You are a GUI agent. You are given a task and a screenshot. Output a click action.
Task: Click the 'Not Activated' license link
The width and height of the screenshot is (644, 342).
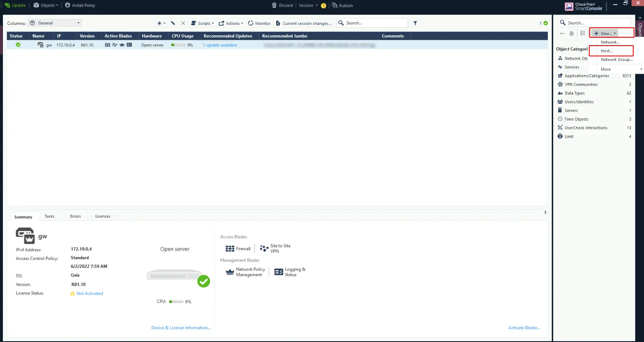(90, 293)
